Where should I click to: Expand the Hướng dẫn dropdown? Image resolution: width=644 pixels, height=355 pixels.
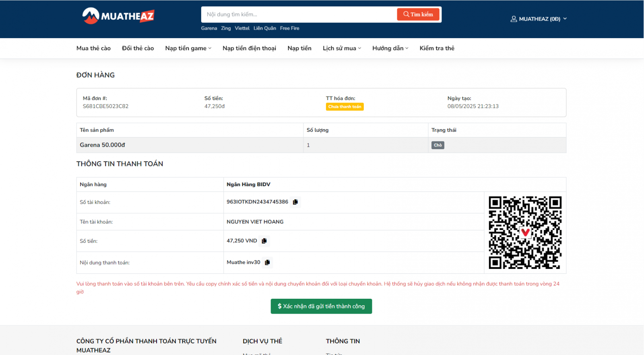click(x=390, y=48)
